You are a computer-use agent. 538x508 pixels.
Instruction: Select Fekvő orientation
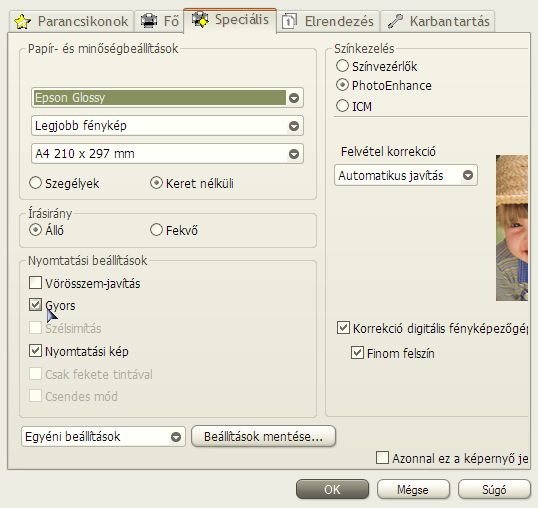point(156,230)
